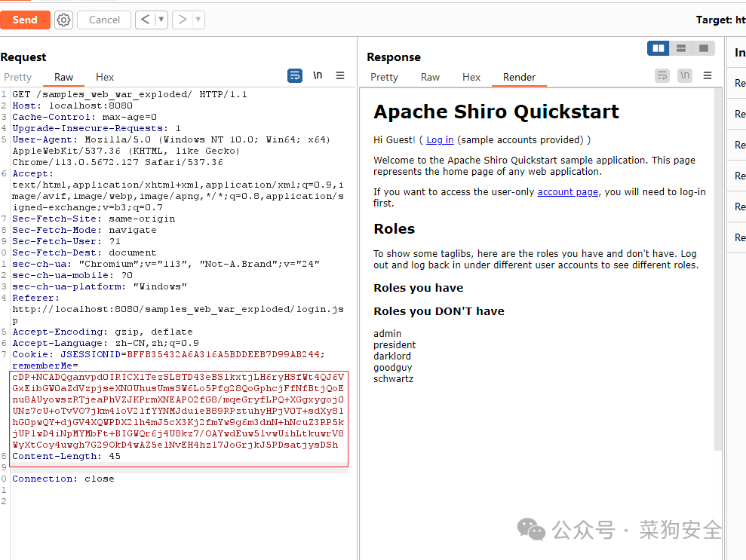Viewport: 746px width, 560px height.
Task: Click the Response panel vertical scrollbar
Action: tap(718, 271)
